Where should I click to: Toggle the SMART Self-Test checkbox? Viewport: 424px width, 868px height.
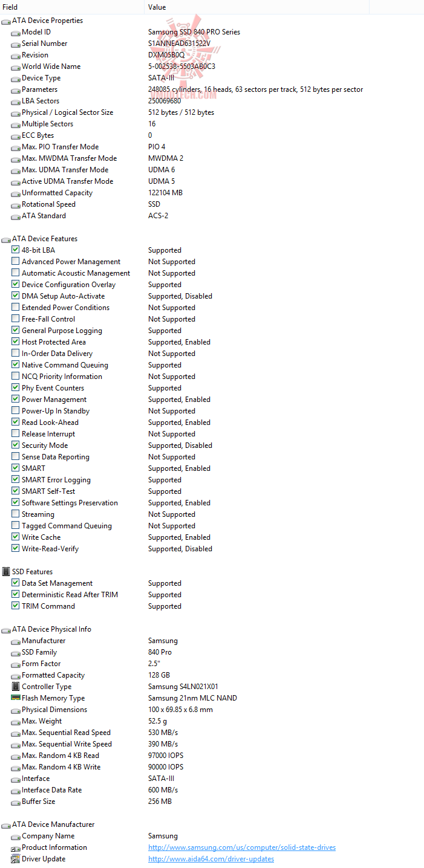pyautogui.click(x=16, y=491)
